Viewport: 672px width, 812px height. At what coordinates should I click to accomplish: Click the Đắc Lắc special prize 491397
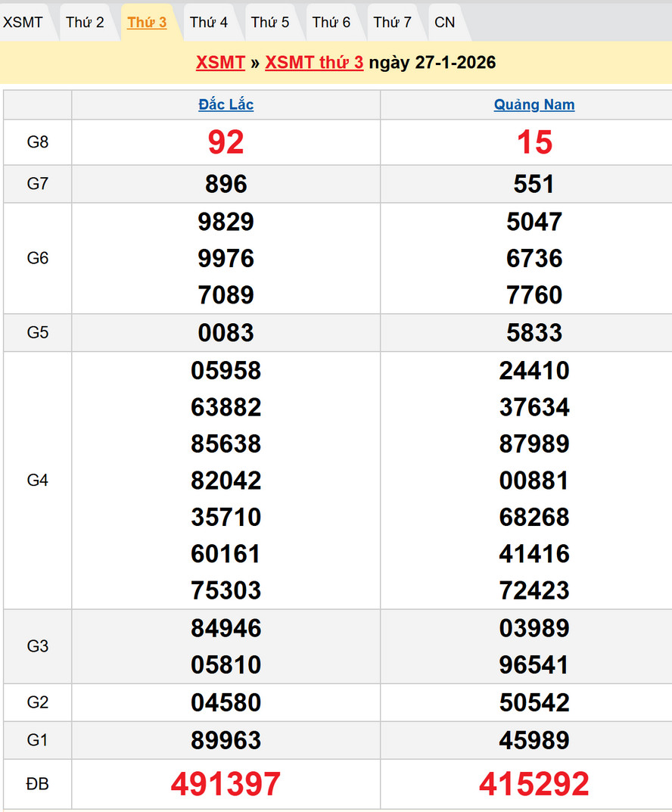click(x=226, y=784)
